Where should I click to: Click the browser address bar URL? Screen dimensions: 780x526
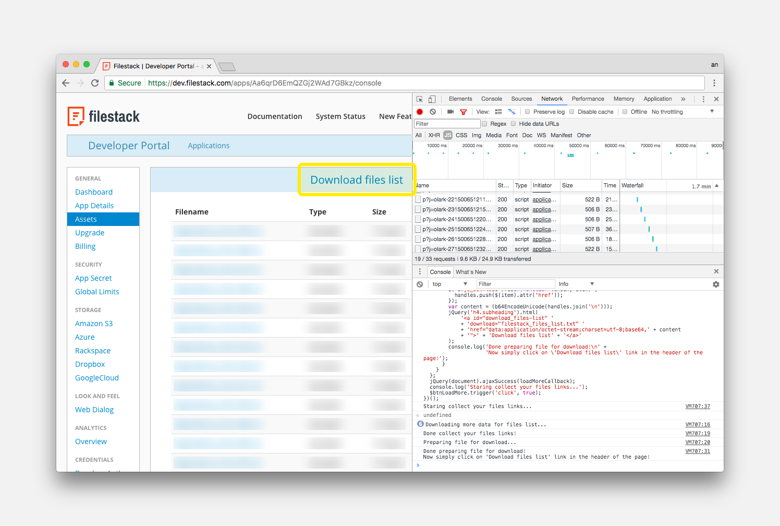[265, 83]
